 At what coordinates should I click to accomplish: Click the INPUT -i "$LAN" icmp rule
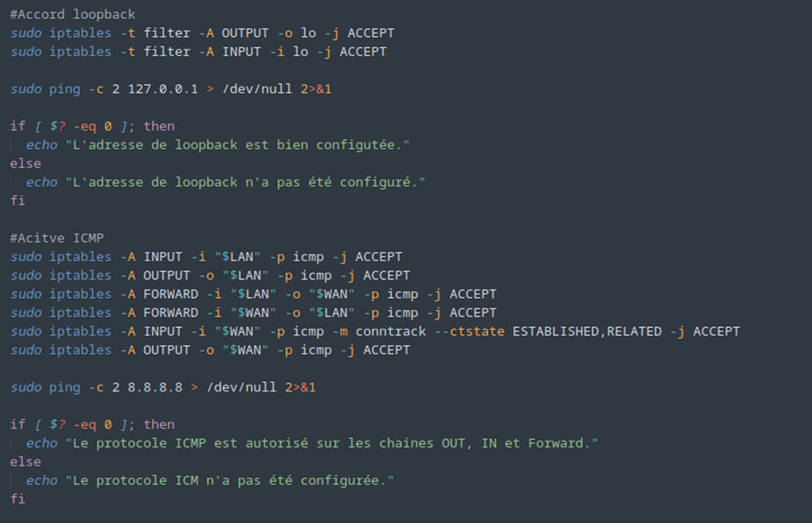coord(206,257)
